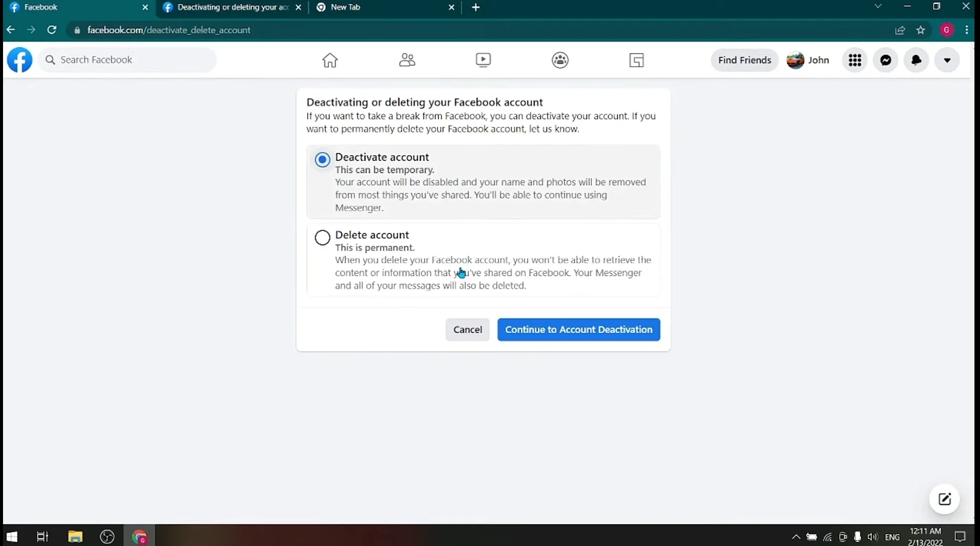Open OBS Studio from taskbar
Screen dimensions: 980x546
coord(107,536)
